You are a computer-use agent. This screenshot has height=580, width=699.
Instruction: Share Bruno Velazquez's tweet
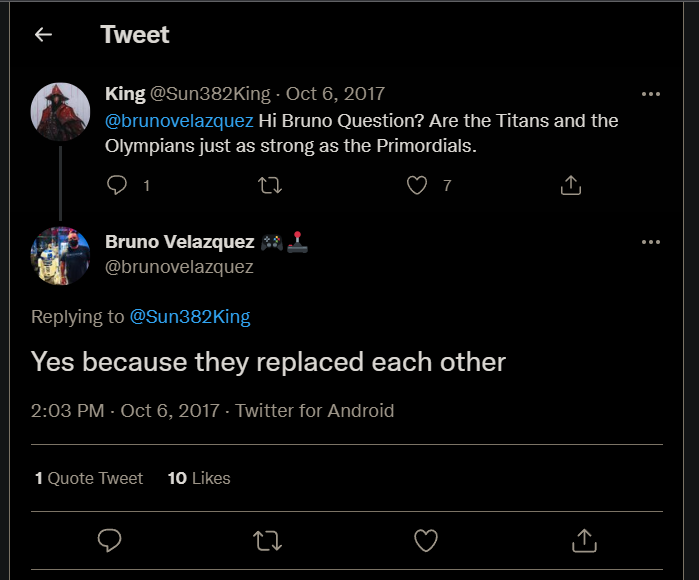click(x=584, y=541)
